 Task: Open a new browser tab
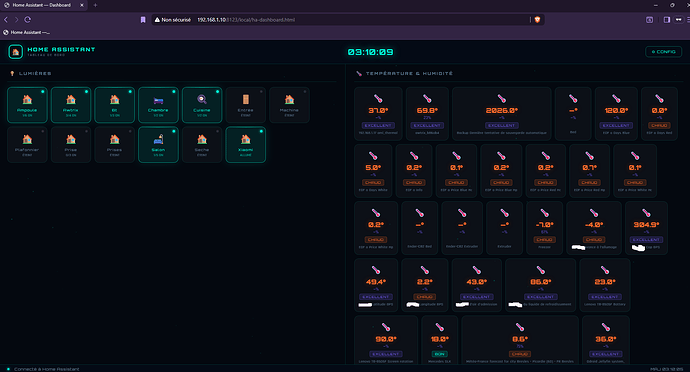pos(95,5)
